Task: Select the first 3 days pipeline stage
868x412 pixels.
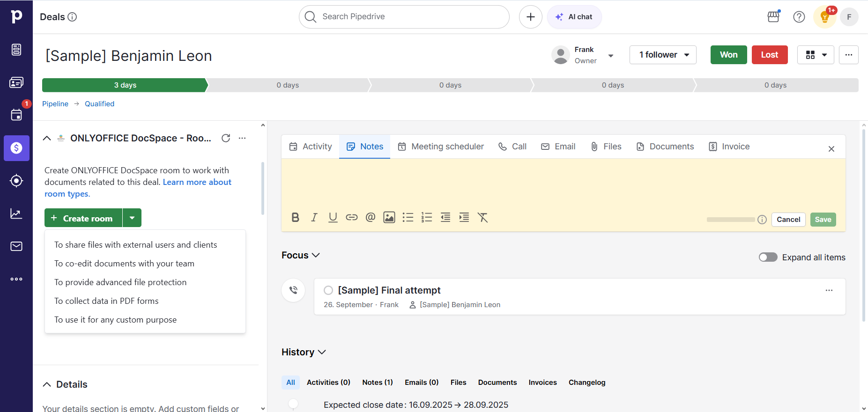Action: (125, 85)
